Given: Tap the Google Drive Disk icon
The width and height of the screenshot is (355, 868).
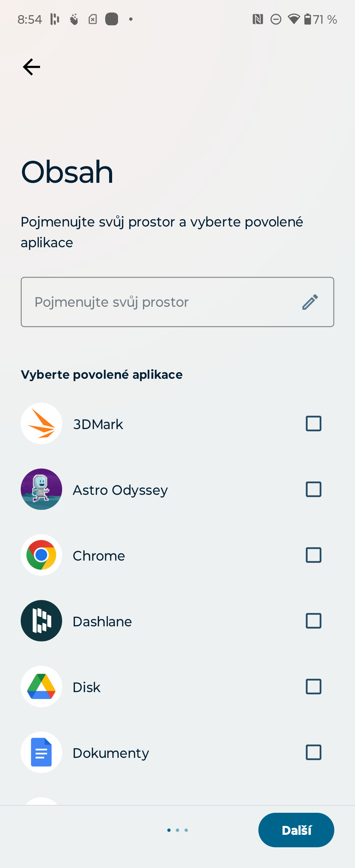Looking at the screenshot, I should pos(41,687).
